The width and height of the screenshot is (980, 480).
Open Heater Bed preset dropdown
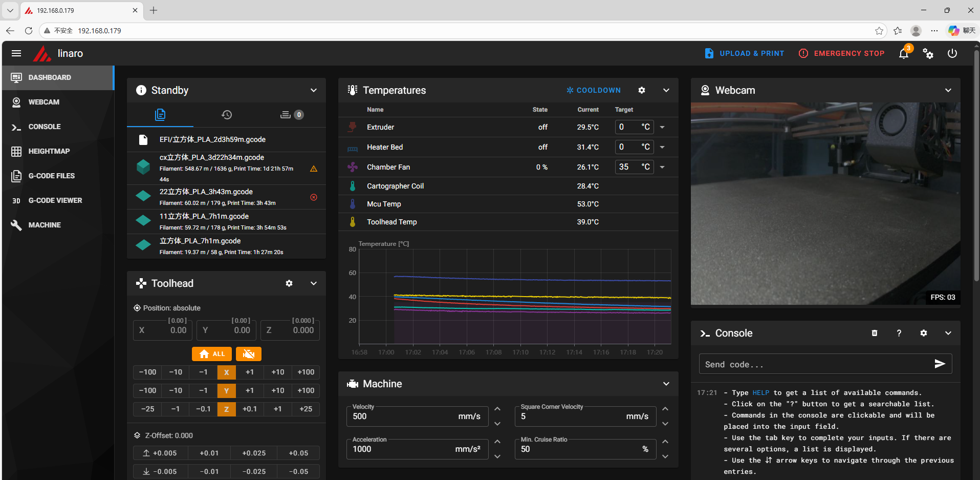662,147
